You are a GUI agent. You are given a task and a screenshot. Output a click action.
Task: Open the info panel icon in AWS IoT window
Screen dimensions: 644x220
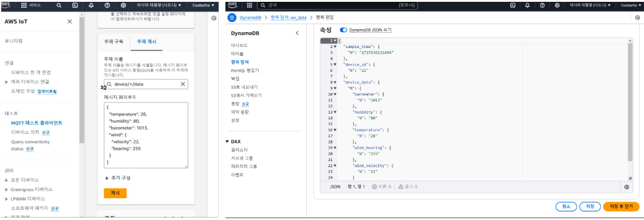(x=213, y=18)
